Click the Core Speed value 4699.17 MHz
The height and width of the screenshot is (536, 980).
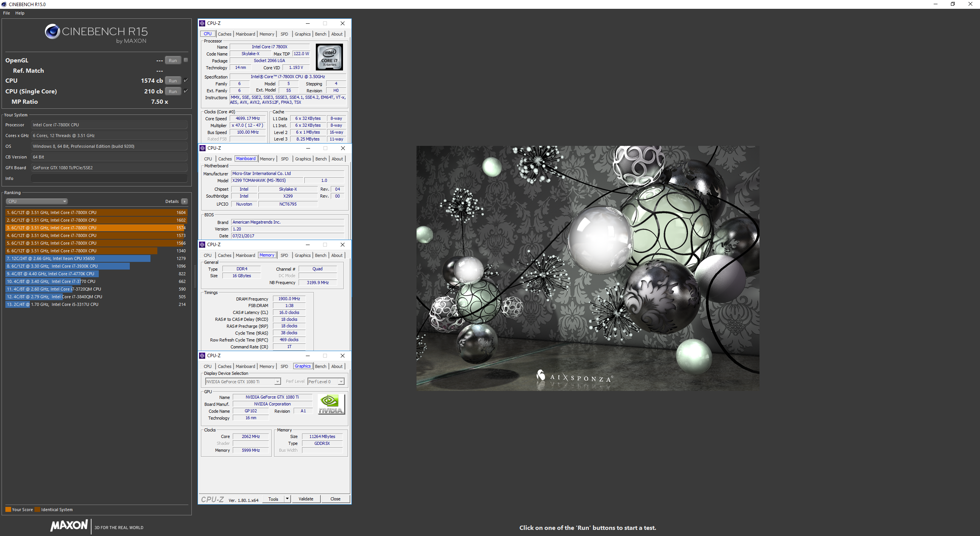point(248,118)
